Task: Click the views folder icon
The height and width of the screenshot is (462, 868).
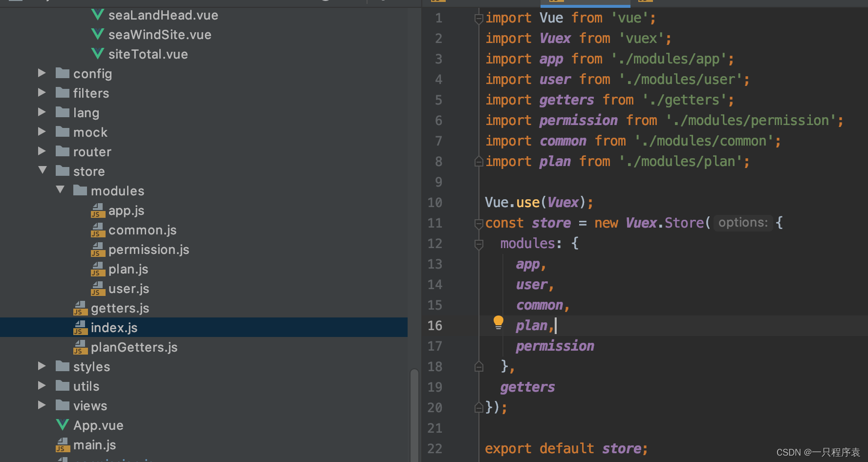Action: pyautogui.click(x=63, y=405)
